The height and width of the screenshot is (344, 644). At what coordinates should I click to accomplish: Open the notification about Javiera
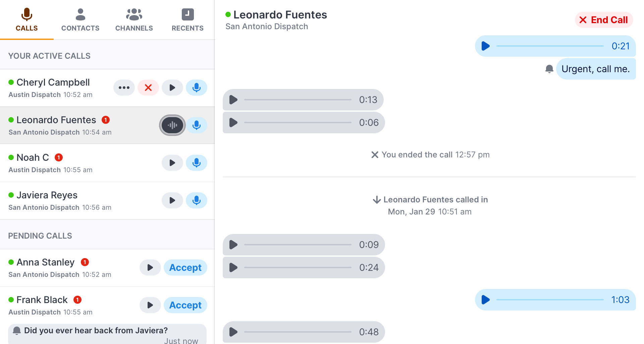(x=107, y=334)
